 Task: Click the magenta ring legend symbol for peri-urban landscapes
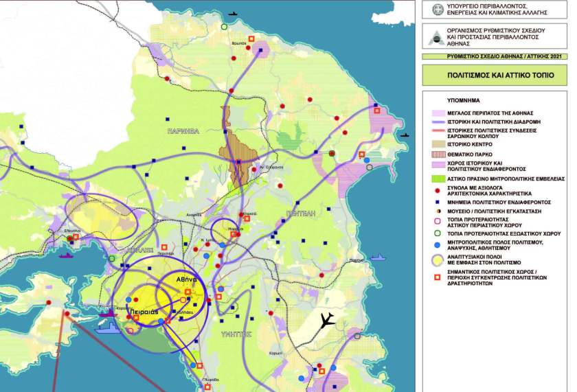pos(437,221)
